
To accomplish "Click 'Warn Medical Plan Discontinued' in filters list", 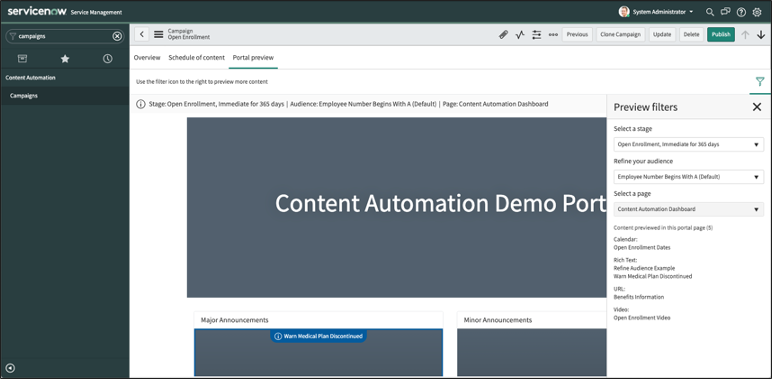I will [x=652, y=277].
